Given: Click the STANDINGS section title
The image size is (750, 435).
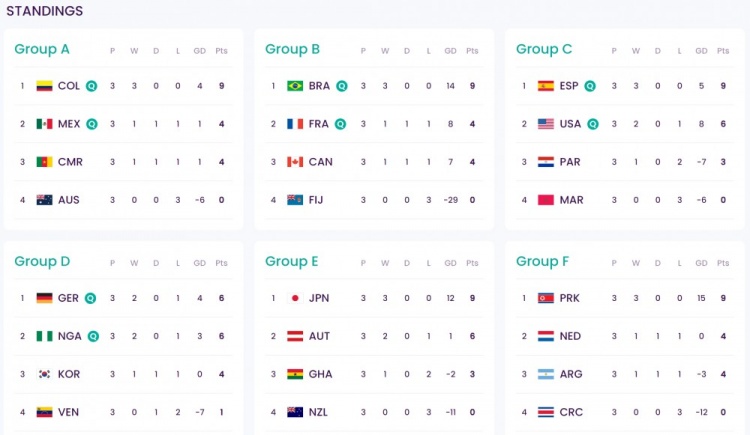Looking at the screenshot, I should point(44,11).
